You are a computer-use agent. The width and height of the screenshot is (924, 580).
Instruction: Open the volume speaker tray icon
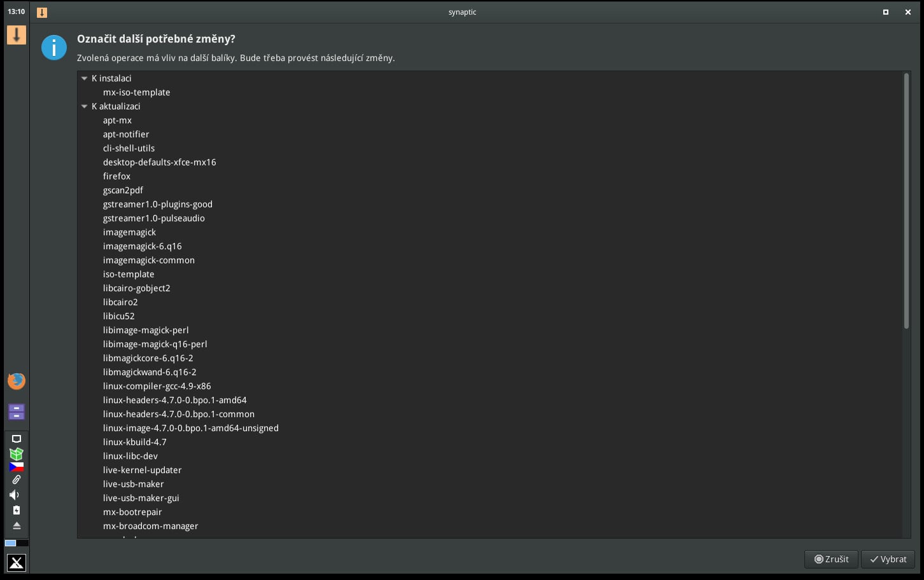(x=15, y=495)
